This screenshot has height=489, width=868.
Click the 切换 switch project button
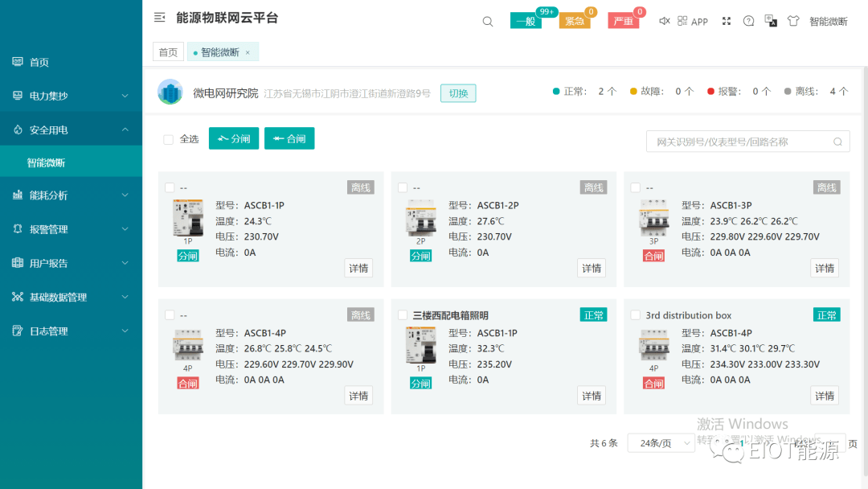pos(458,93)
